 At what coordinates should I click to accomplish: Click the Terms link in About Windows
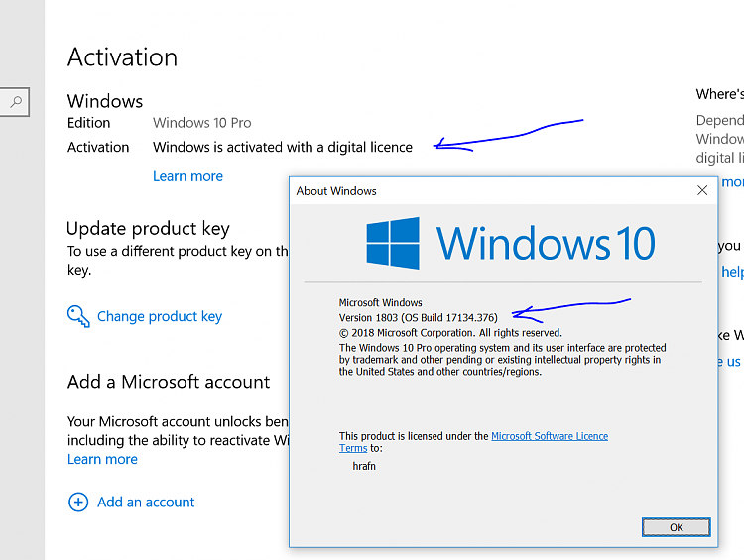[353, 448]
